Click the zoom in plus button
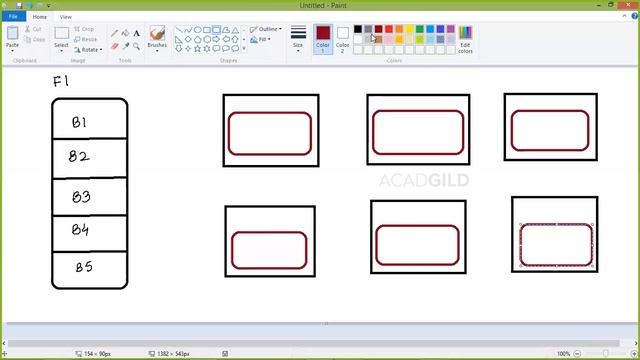Screen dimensions: 640x360 tap(634, 353)
